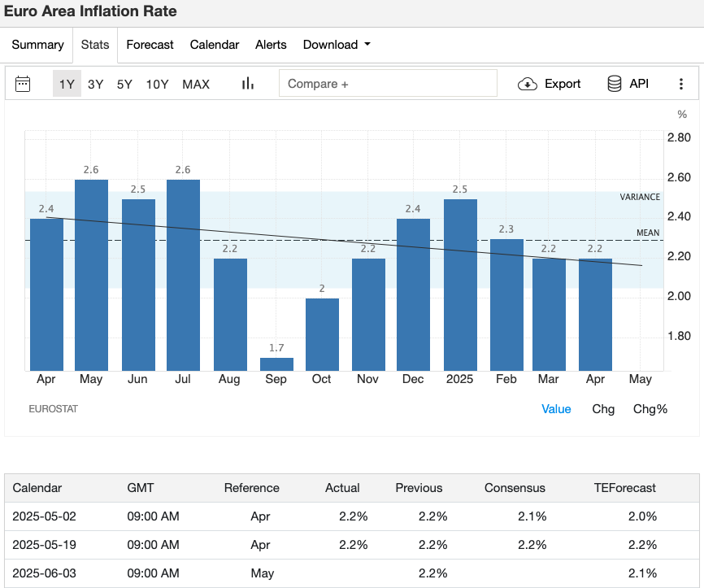Switch chart display to Chg%

650,409
